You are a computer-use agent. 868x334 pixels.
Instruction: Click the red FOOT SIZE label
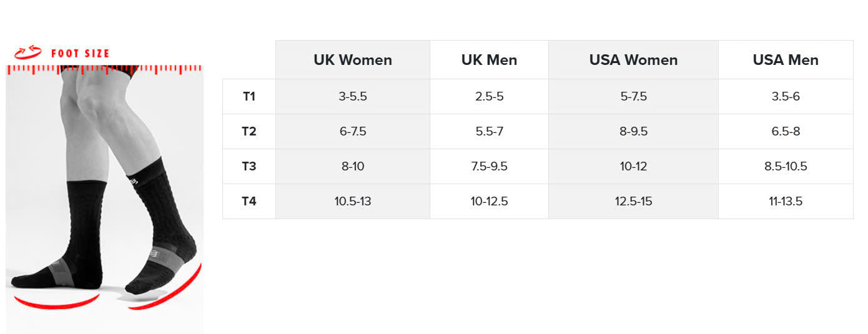(80, 54)
